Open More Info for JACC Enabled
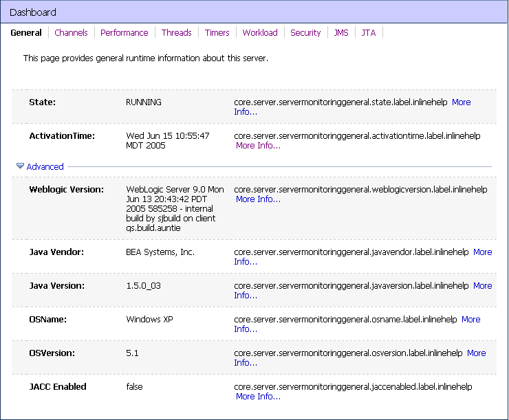 point(258,397)
